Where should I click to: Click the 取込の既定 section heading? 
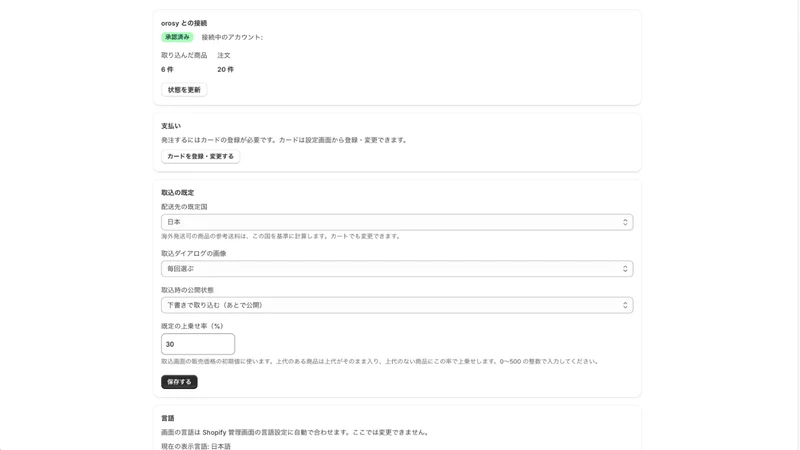click(x=178, y=192)
